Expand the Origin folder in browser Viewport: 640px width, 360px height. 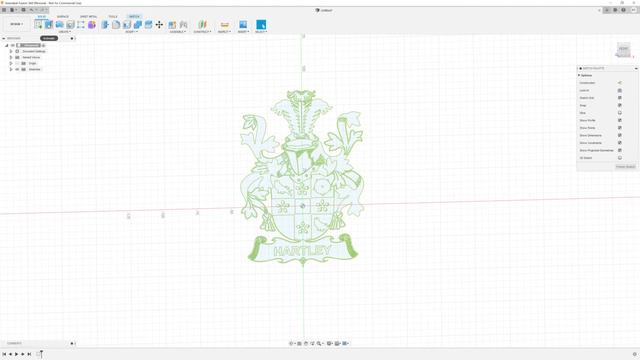pyautogui.click(x=11, y=63)
